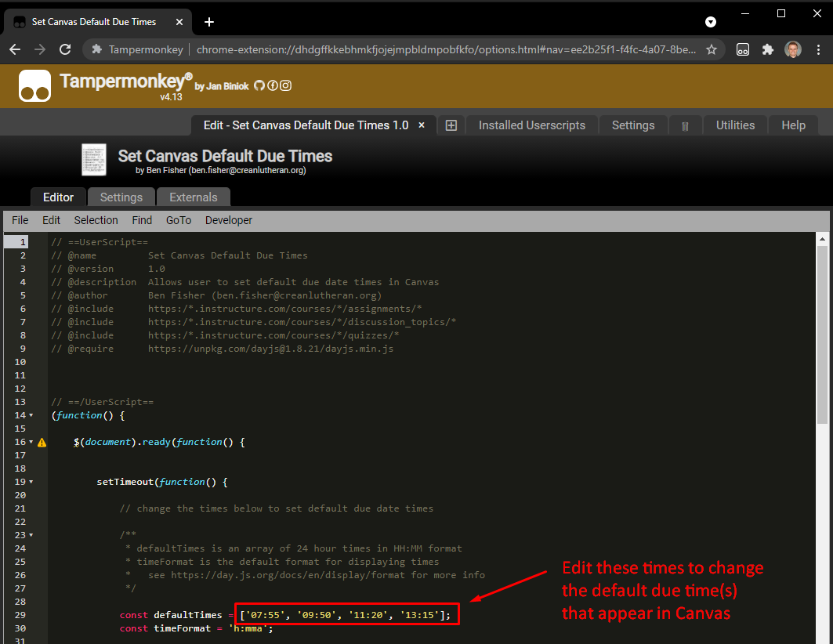Close the Set Canvas Default Due Times browser tab
This screenshot has height=644, width=833.
point(179,22)
